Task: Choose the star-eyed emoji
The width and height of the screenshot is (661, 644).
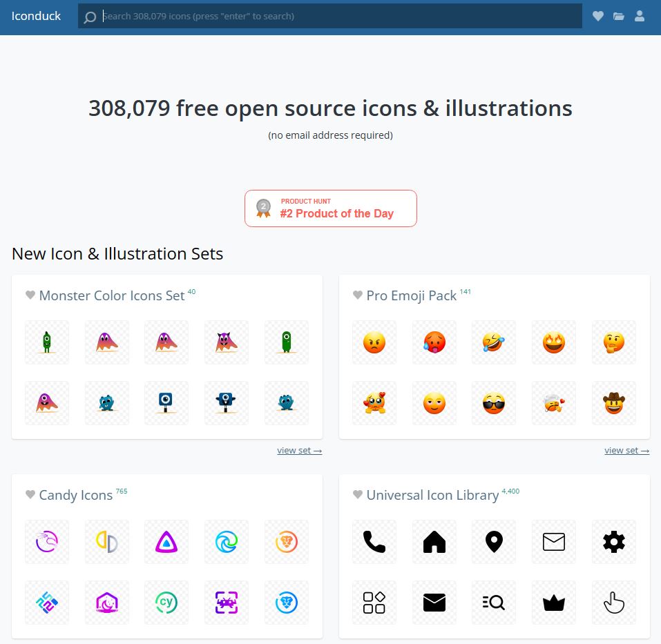Action: coord(554,342)
